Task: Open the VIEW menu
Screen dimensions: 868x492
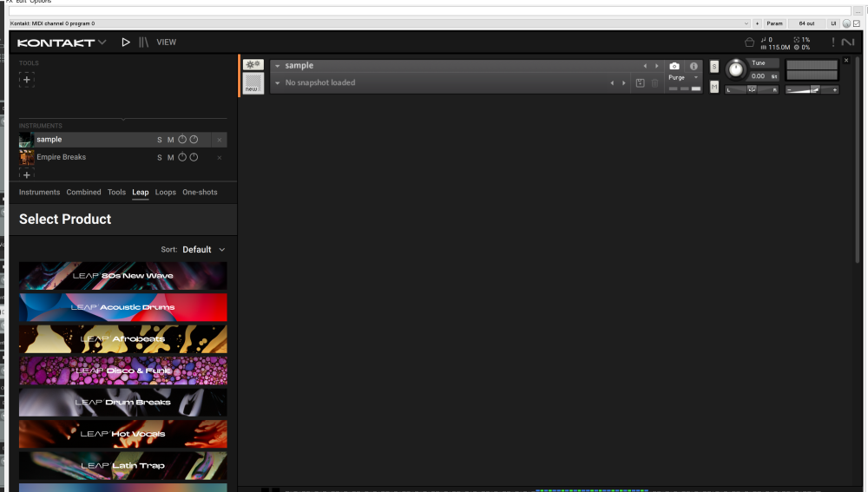Action: [x=166, y=42]
